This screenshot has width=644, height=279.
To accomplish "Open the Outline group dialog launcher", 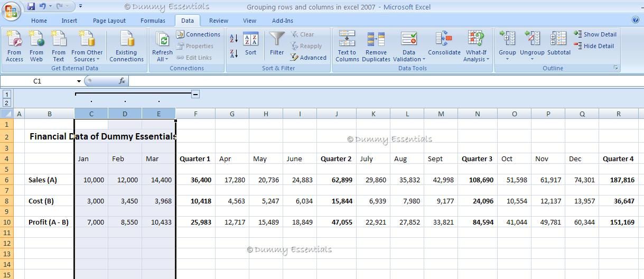I will click(x=616, y=68).
